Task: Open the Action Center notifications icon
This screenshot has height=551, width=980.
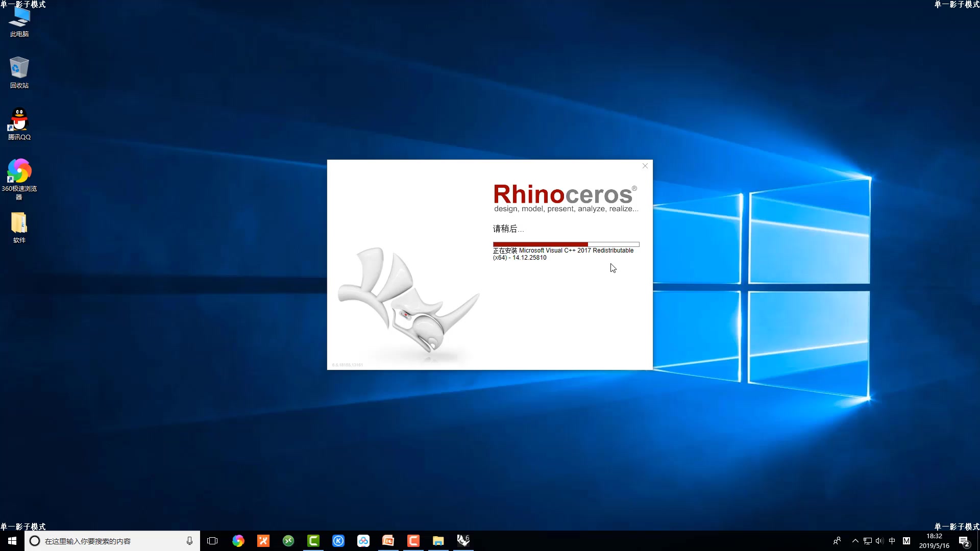Action: click(964, 541)
